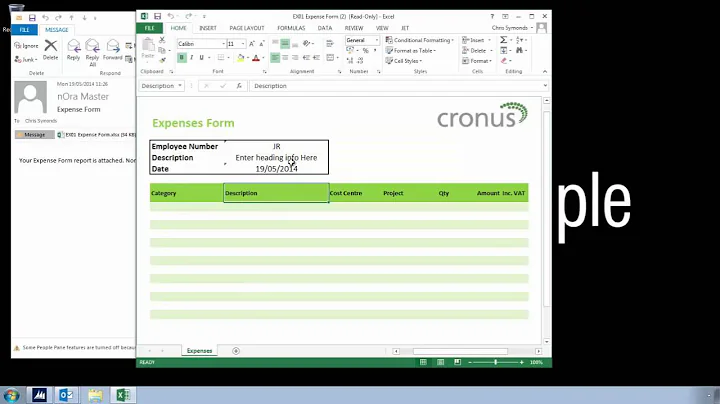Screen dimensions: 720x404
Task: Toggle Bold formatting in Excel
Action: tap(182, 57)
